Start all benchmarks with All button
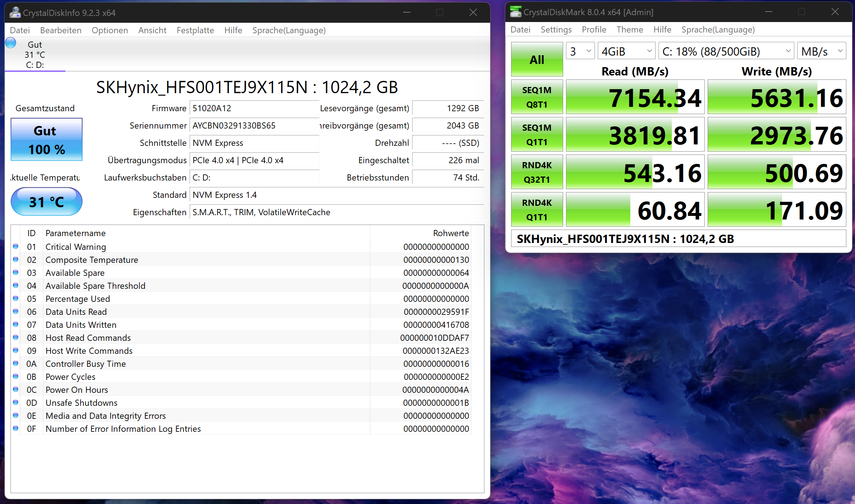This screenshot has height=504, width=855. point(537,59)
